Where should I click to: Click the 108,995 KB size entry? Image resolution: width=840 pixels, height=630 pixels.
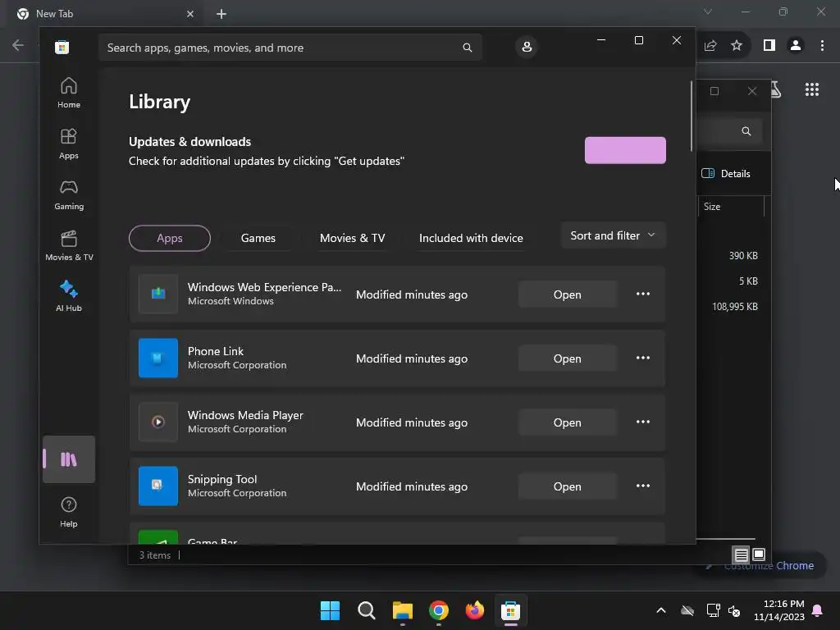point(734,307)
